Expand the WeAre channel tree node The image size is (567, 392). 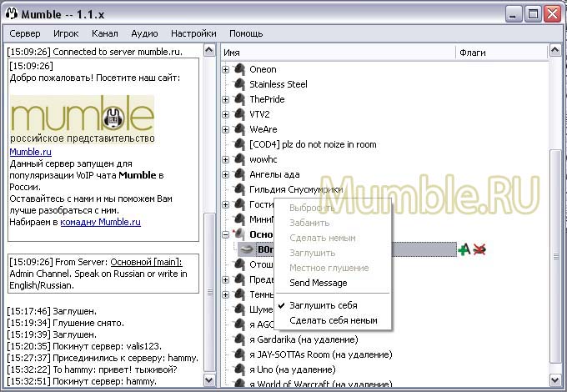pyautogui.click(x=226, y=129)
